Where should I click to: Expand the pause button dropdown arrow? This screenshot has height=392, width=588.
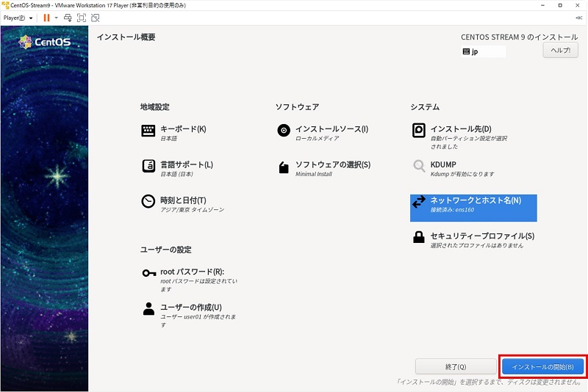tap(57, 18)
